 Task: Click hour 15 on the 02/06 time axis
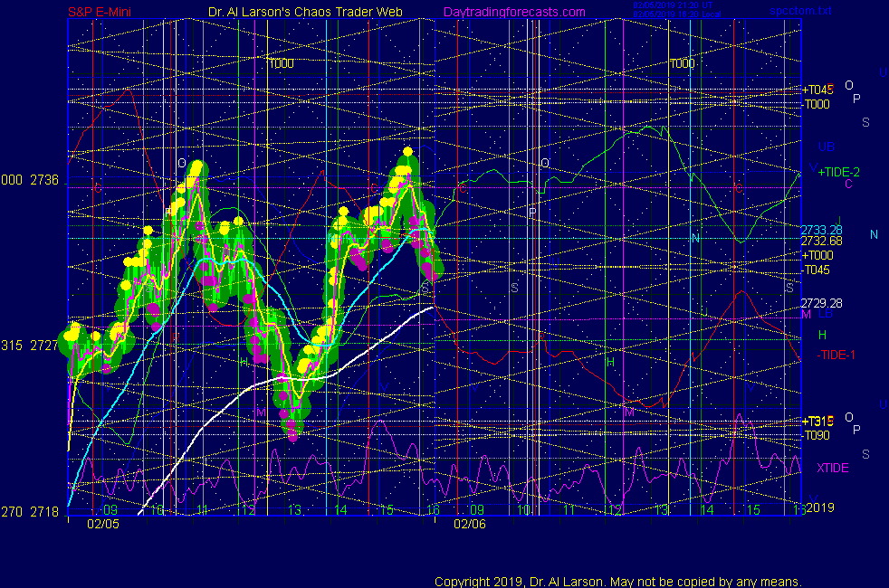coord(752,510)
